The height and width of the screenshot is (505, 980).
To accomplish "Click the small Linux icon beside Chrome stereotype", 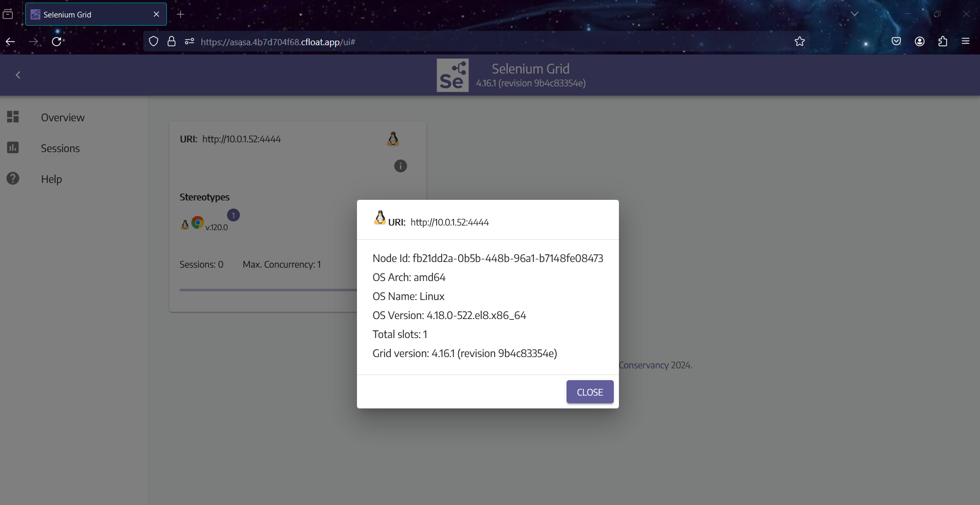I will coord(185,225).
